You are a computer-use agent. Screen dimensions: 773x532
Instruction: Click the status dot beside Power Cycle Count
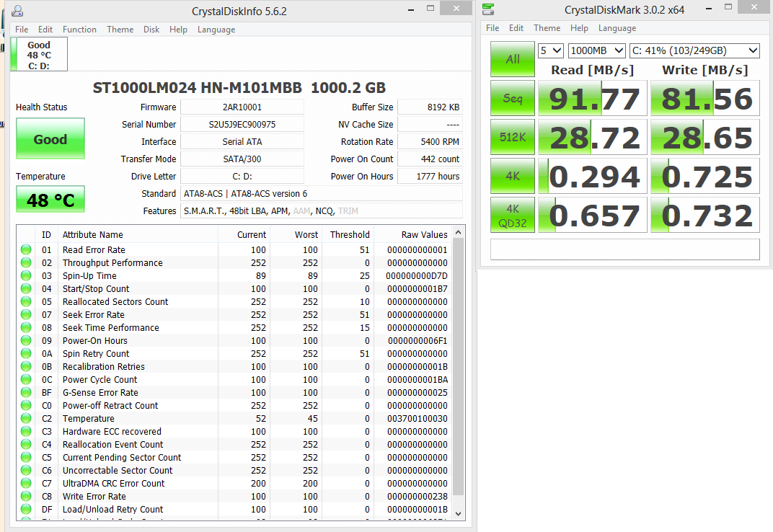pyautogui.click(x=26, y=380)
